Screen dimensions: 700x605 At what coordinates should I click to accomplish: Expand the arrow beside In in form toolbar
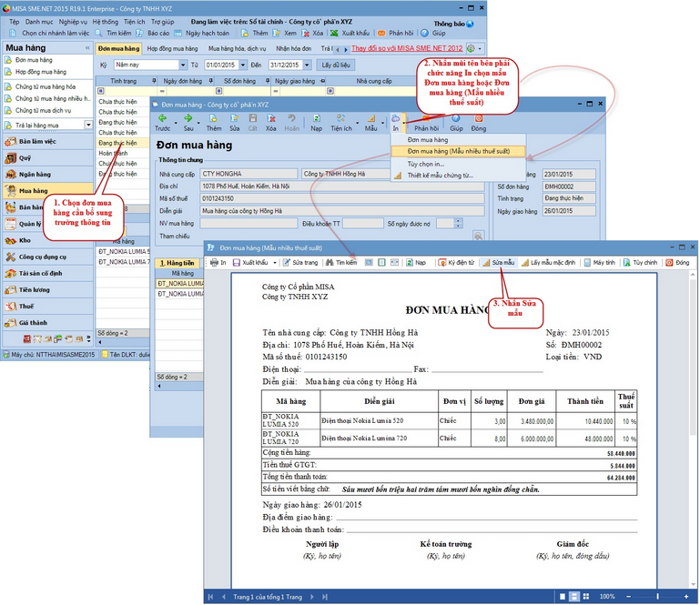coord(403,123)
